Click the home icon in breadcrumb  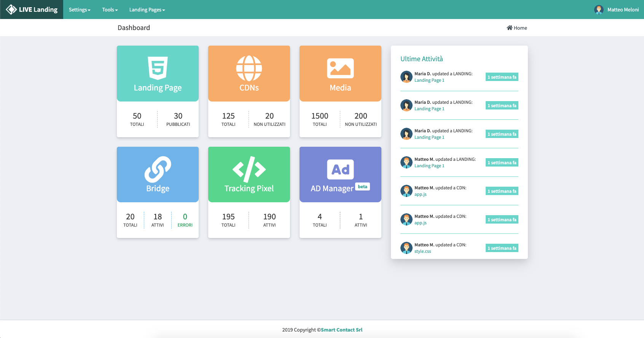pos(509,28)
